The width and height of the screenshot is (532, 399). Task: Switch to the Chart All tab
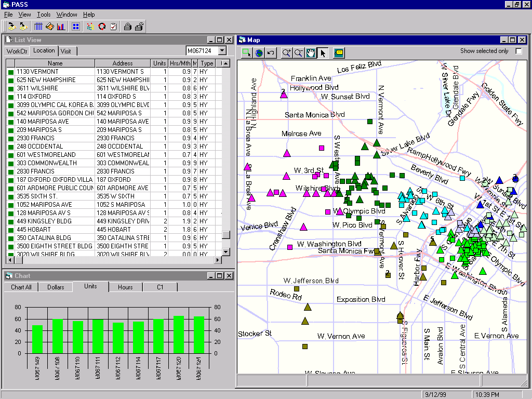pyautogui.click(x=21, y=287)
